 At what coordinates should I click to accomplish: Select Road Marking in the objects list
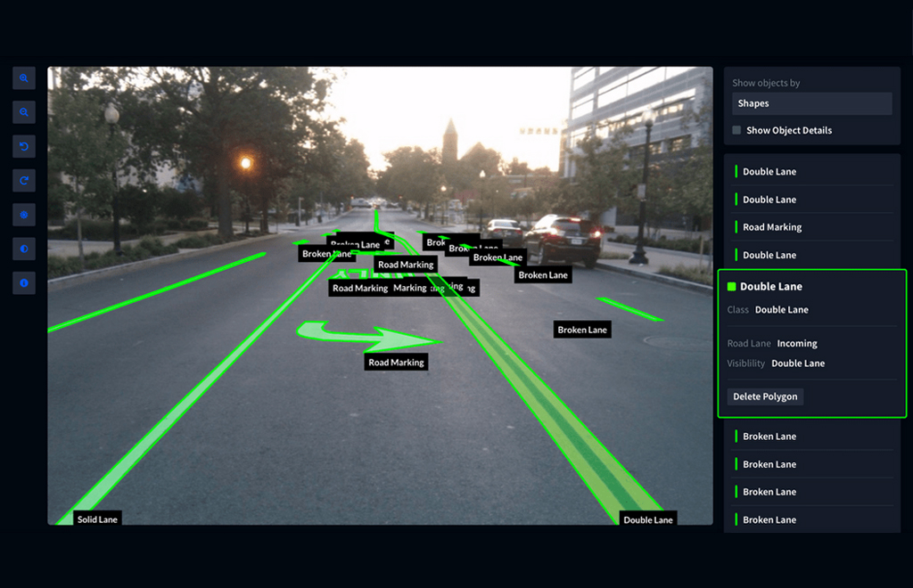[x=772, y=227]
